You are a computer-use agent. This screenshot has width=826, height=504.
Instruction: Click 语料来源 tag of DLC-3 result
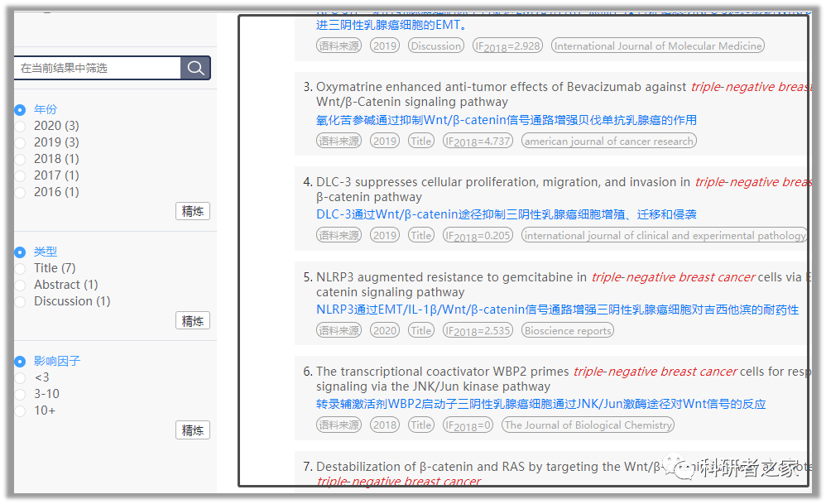tap(339, 235)
